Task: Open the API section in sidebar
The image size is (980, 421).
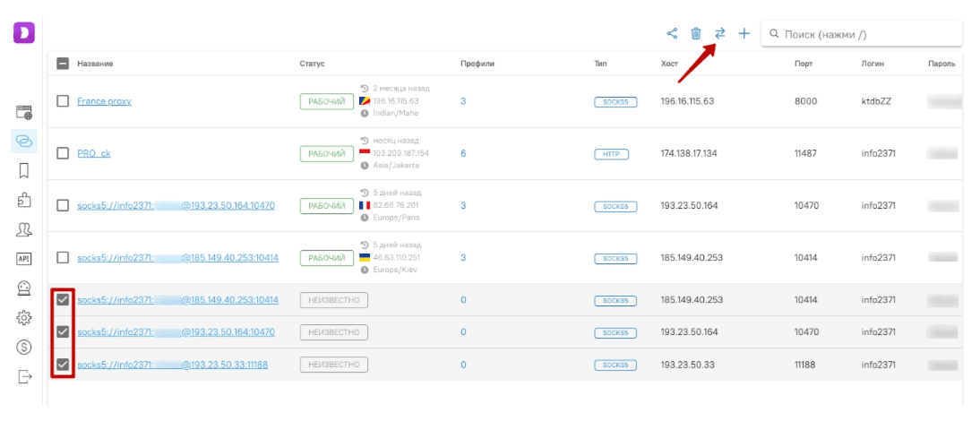Action: click(x=24, y=259)
